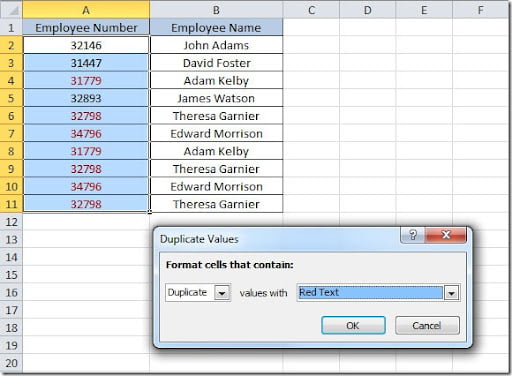Select row 13 header
Viewport: 512px width, 376px height.
[11, 239]
